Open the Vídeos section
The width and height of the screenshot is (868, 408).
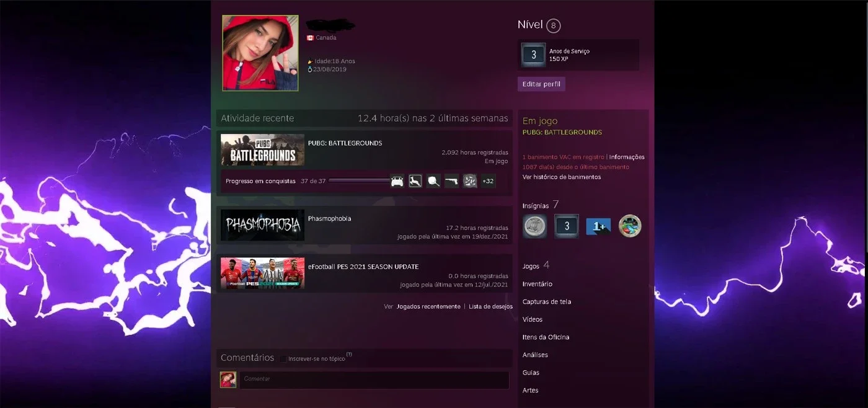coord(533,319)
